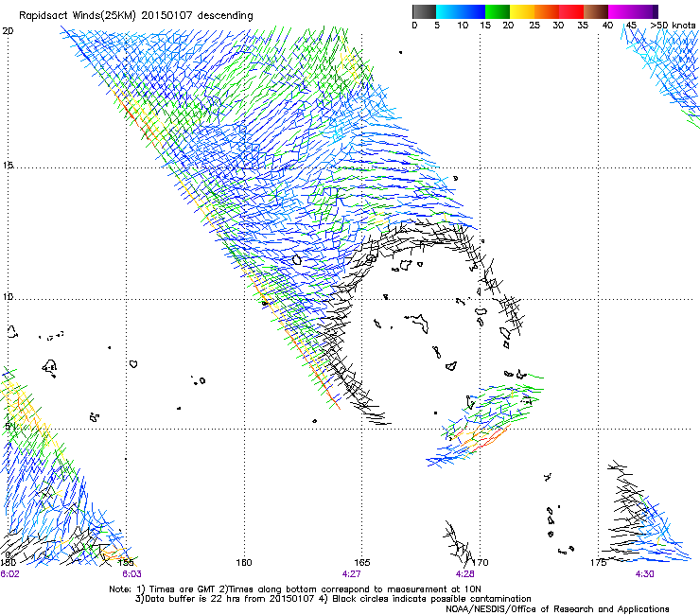Click the purple time stamp '4:27'
Image resolution: width=700 pixels, height=615 pixels.
351,574
